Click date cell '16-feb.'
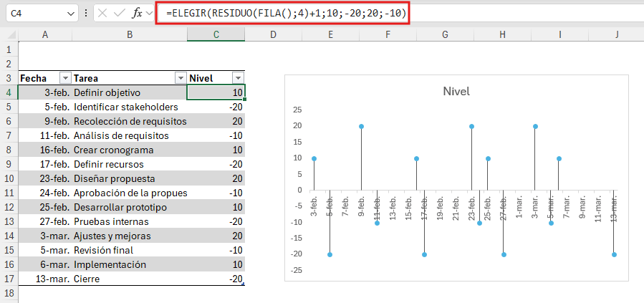 [45, 150]
